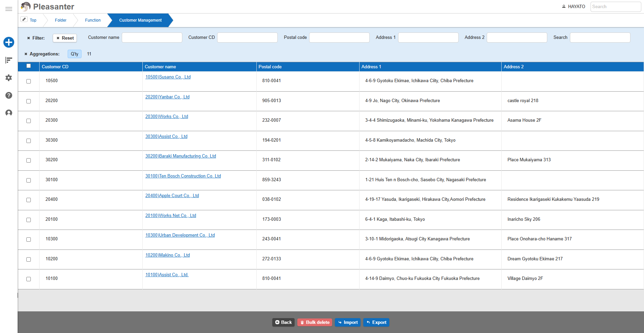Click the Address 1 filter field

point(428,38)
